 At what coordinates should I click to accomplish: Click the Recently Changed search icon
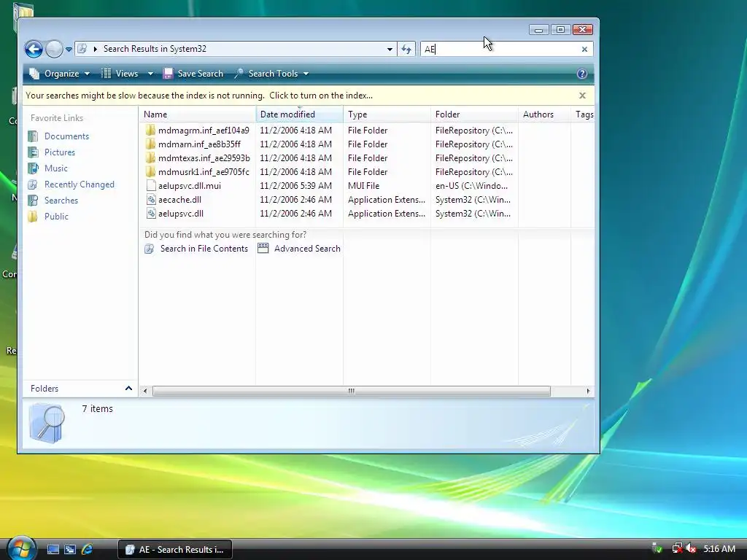(x=33, y=184)
